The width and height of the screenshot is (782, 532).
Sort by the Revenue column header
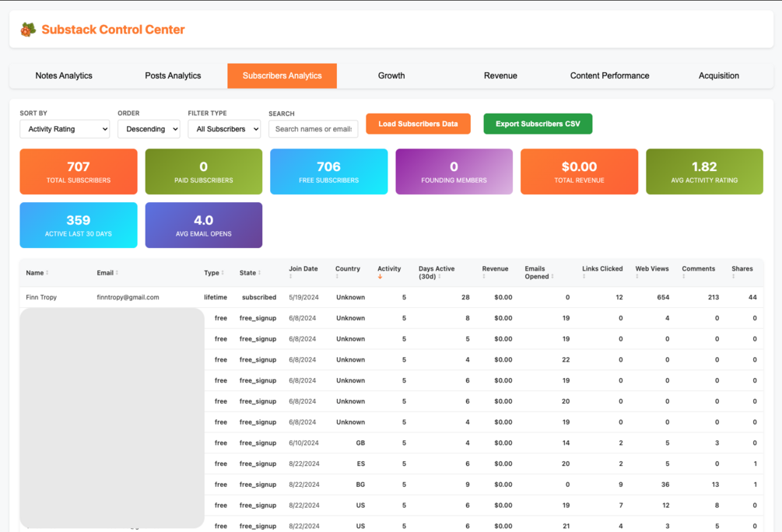(x=495, y=271)
